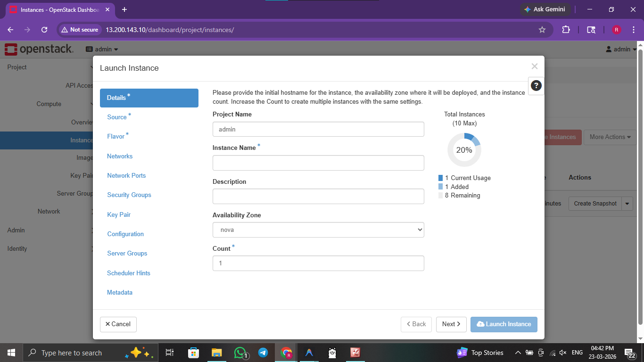Screen dimensions: 644x362
Task: Open the Configuration tab
Action: pyautogui.click(x=125, y=234)
